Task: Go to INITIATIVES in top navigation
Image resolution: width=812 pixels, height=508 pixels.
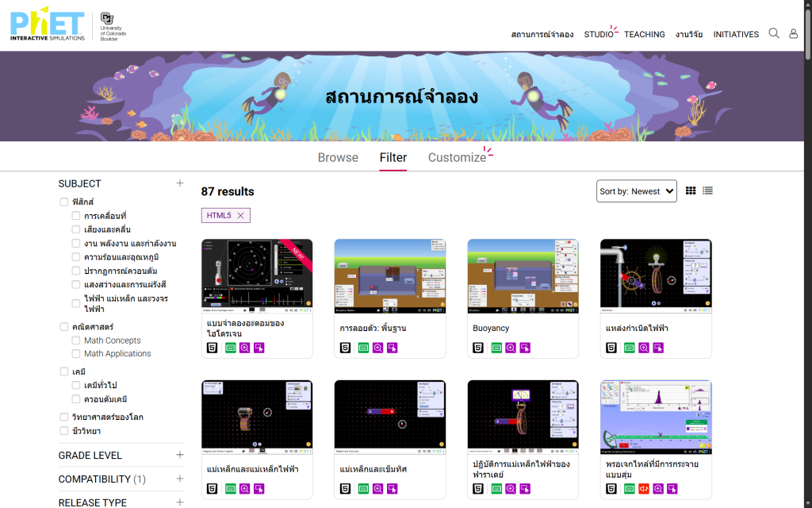Action: [x=735, y=34]
